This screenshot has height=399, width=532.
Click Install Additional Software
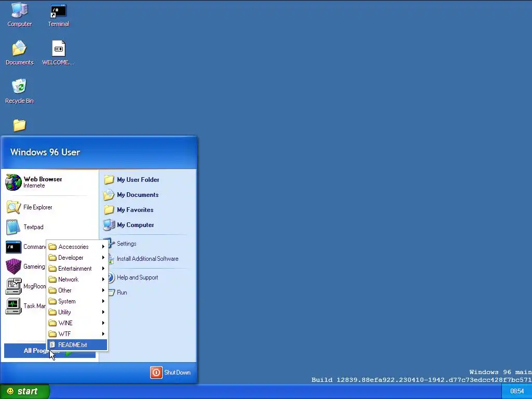[148, 259]
